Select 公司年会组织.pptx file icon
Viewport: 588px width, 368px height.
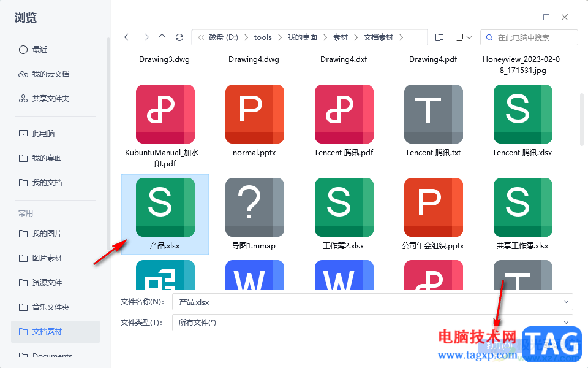tap(434, 207)
